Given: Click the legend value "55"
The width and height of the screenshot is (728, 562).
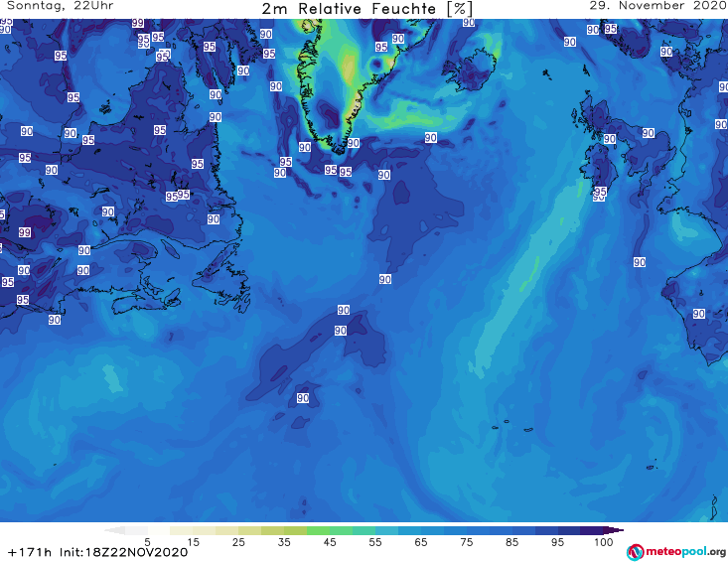Looking at the screenshot, I should coord(375,542).
